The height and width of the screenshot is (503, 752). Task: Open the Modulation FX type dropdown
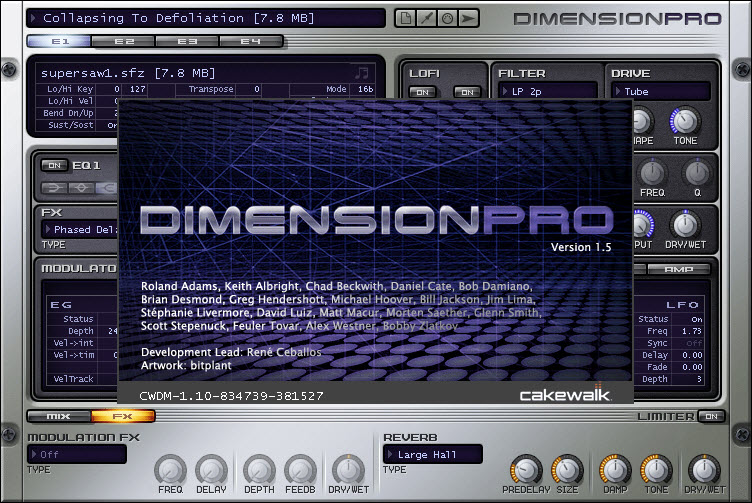point(77,454)
